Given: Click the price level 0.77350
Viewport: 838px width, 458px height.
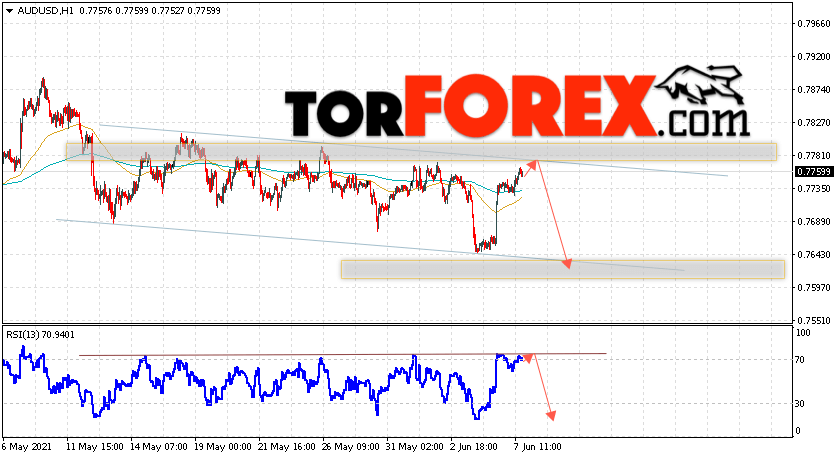Looking at the screenshot, I should click(x=814, y=189).
